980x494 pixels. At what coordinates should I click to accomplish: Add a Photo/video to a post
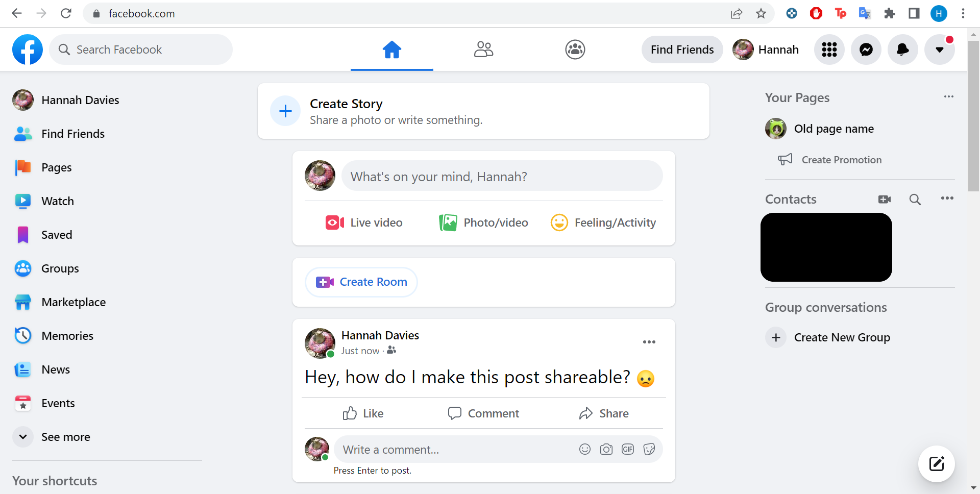click(x=483, y=223)
